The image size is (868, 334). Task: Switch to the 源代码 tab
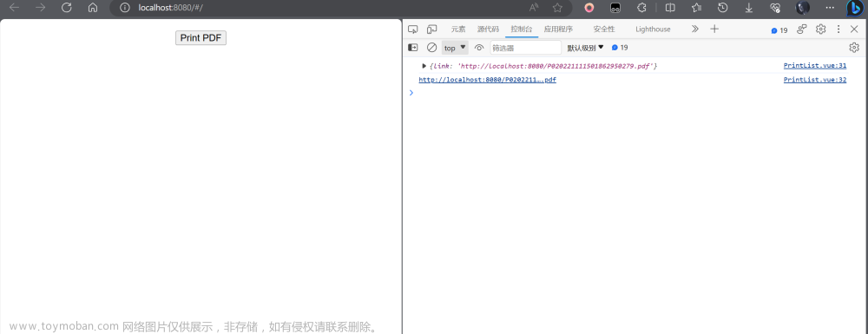pos(488,29)
